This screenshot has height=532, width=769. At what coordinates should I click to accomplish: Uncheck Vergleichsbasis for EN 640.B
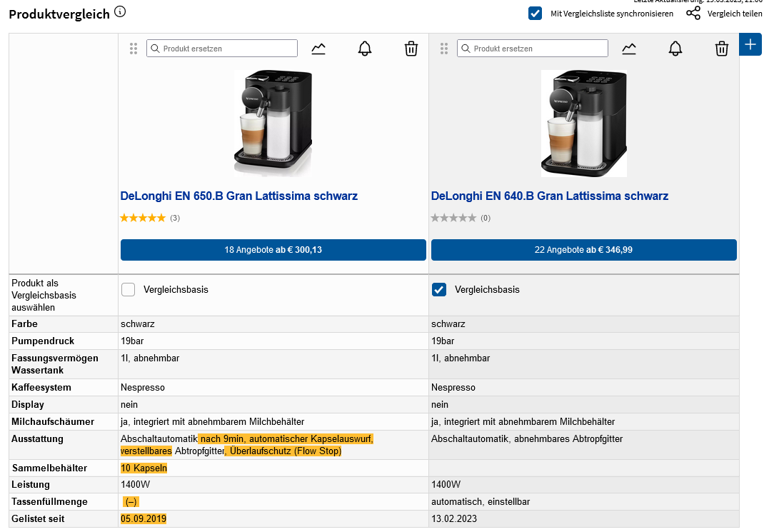point(439,290)
